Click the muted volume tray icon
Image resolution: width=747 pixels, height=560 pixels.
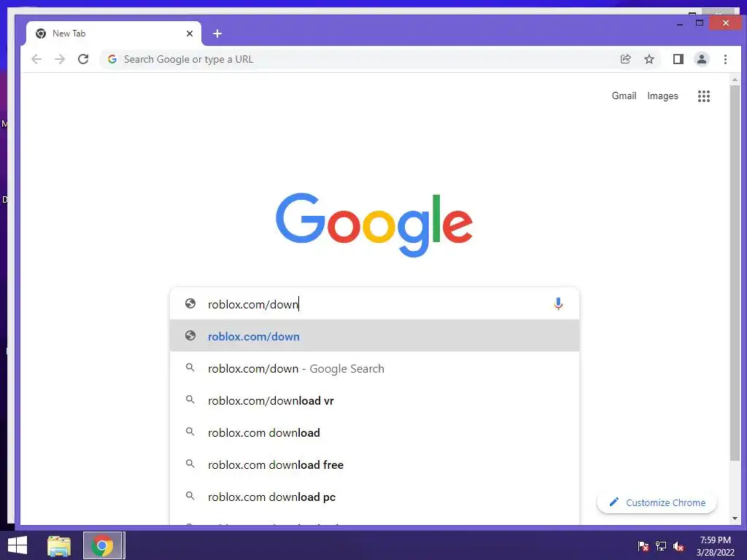click(x=678, y=546)
